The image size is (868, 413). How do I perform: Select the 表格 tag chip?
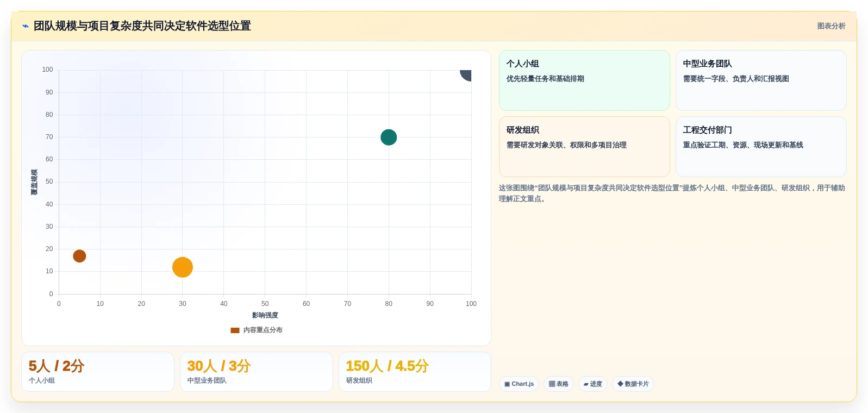pyautogui.click(x=559, y=384)
